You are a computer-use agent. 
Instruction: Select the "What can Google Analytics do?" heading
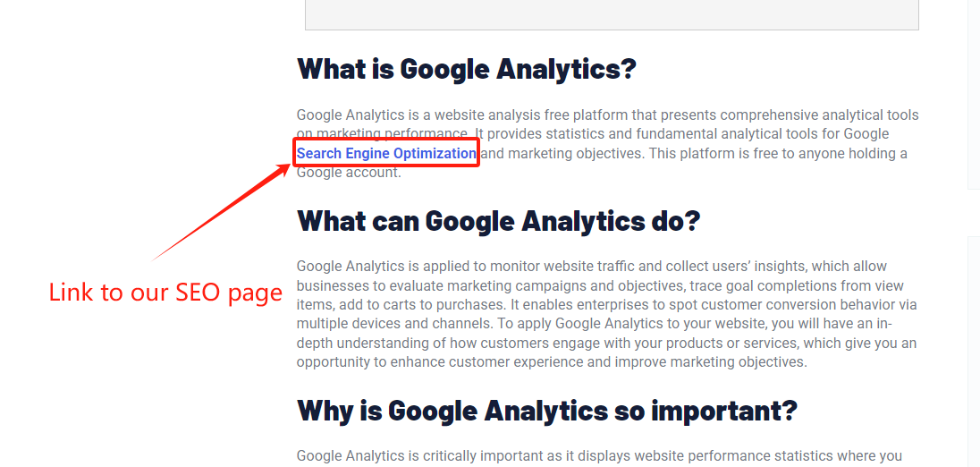coord(498,221)
